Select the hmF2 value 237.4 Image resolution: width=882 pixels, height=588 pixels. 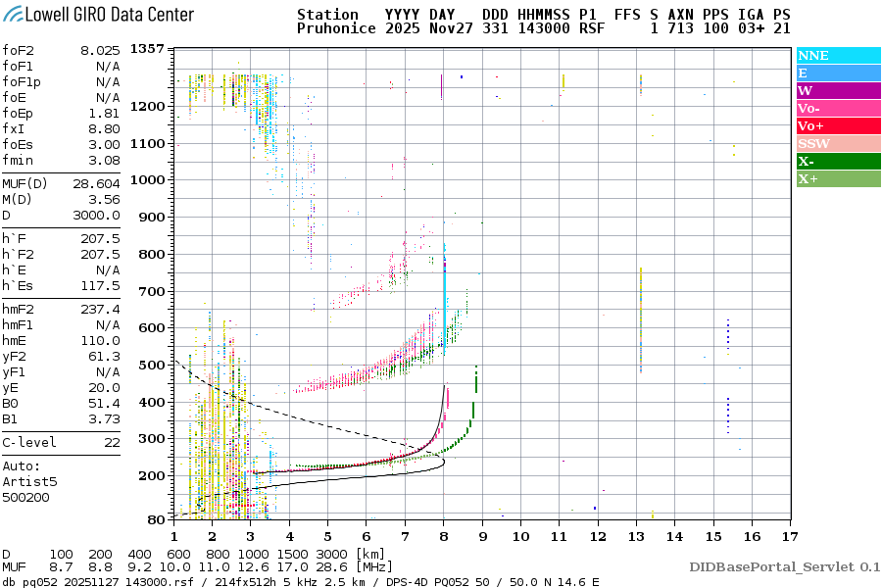click(x=100, y=309)
